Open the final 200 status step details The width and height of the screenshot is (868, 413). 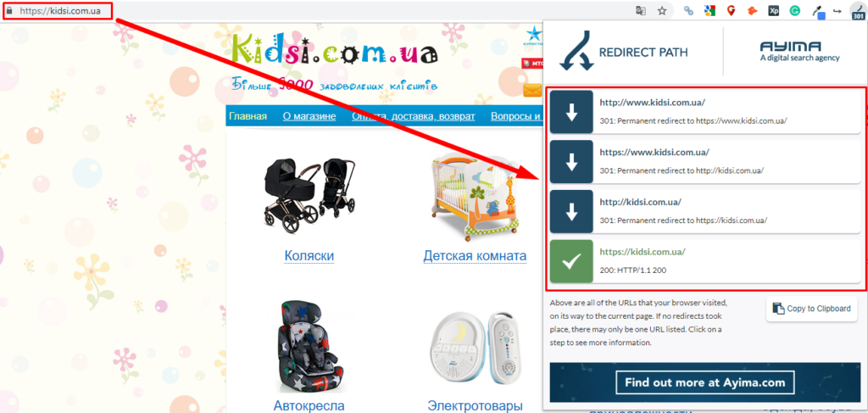point(705,261)
